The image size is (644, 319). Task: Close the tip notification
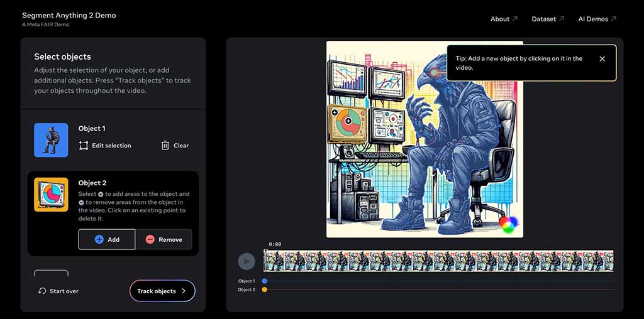pos(602,59)
